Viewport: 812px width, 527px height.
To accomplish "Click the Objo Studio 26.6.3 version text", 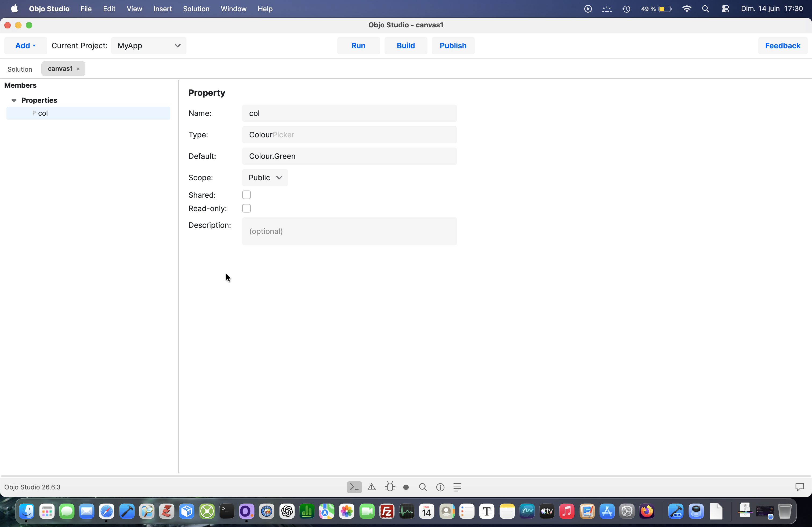I will [32, 487].
